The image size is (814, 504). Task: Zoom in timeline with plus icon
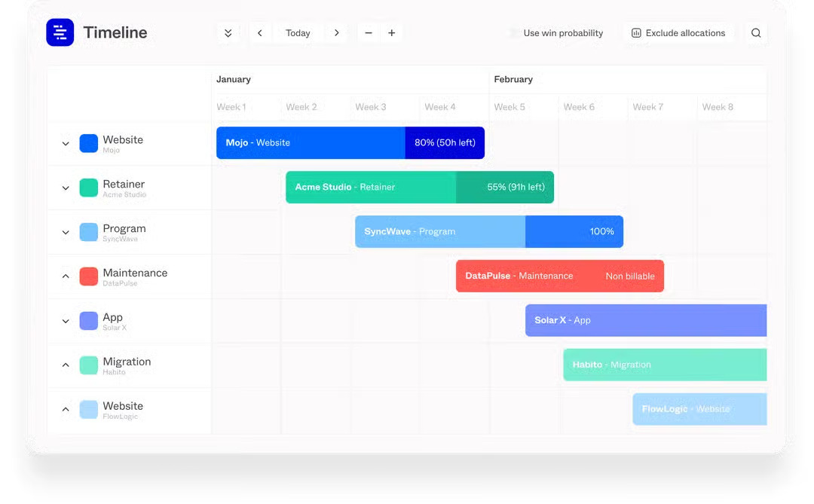click(391, 32)
